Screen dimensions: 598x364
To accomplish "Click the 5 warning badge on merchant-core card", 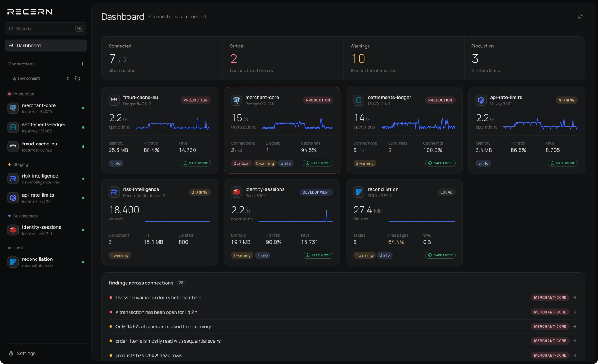I will coord(265,163).
